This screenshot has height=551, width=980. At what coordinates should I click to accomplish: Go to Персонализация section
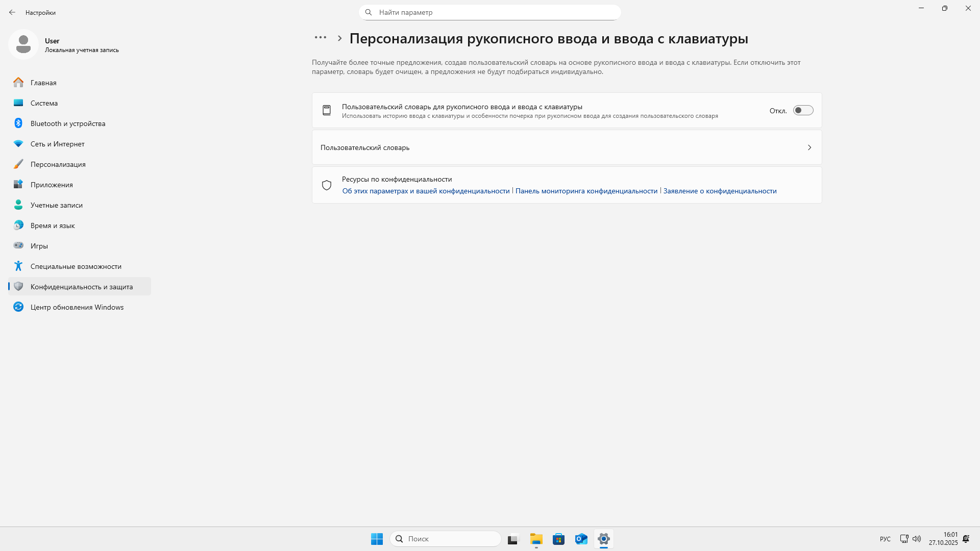[58, 164]
